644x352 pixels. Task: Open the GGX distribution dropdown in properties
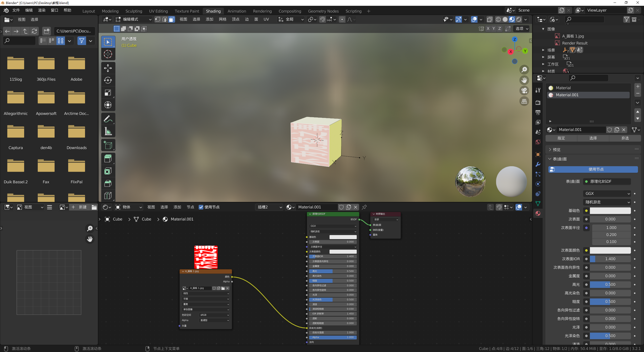pos(607,193)
